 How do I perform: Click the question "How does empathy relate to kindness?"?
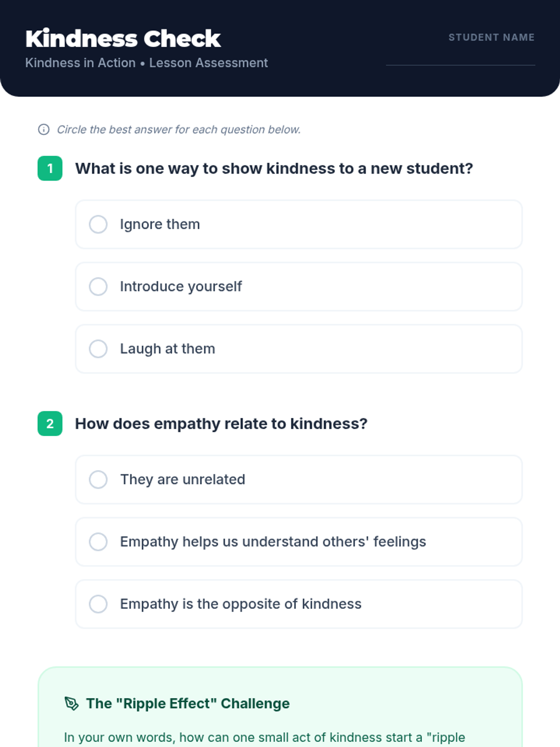[221, 423]
